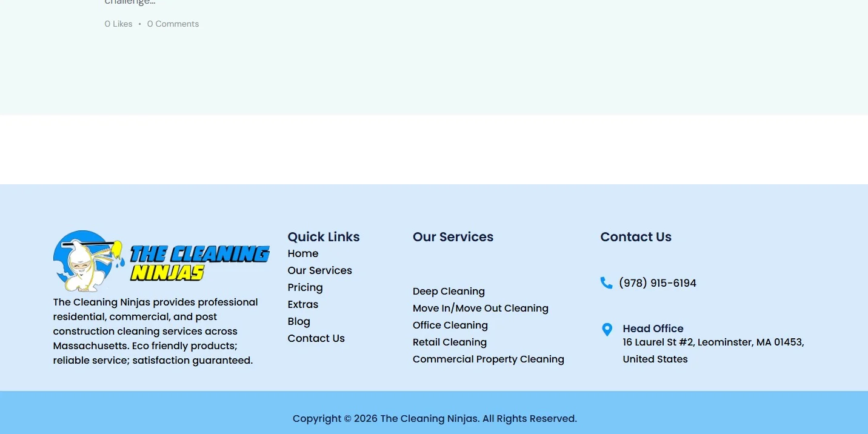This screenshot has height=434, width=868.
Task: Click the Head Office label
Action: coord(653,329)
